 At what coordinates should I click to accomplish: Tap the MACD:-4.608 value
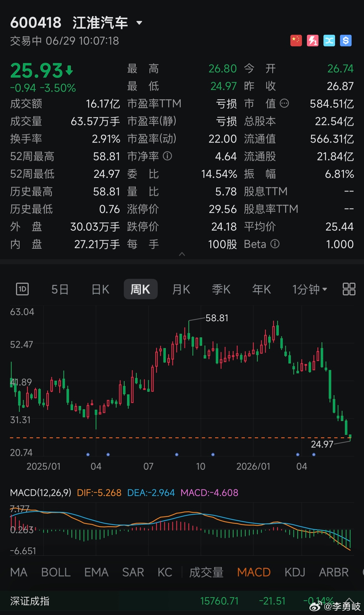[210, 493]
